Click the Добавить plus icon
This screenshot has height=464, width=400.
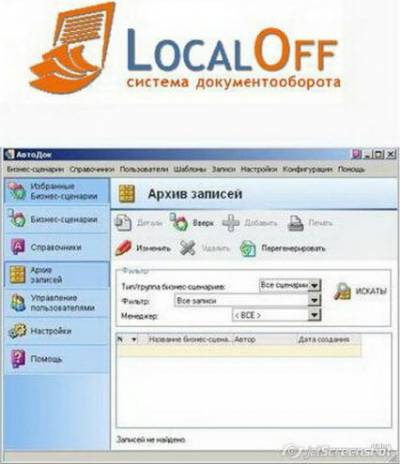coord(231,223)
